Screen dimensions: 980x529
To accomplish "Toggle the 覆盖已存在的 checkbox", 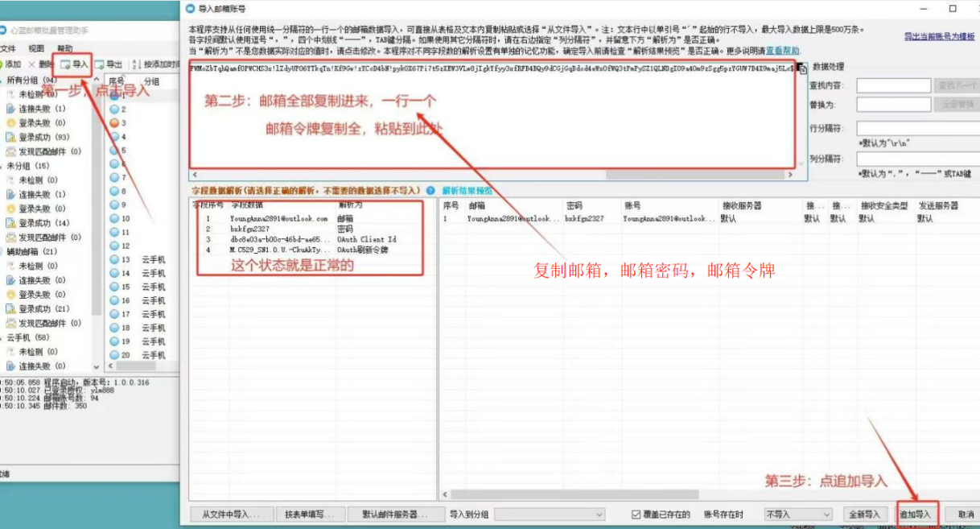I will [661, 514].
